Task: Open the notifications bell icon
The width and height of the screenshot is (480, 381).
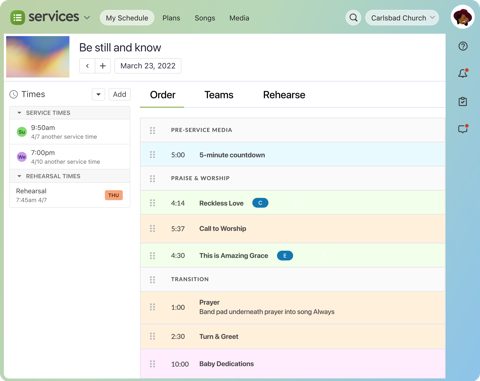Action: (463, 73)
